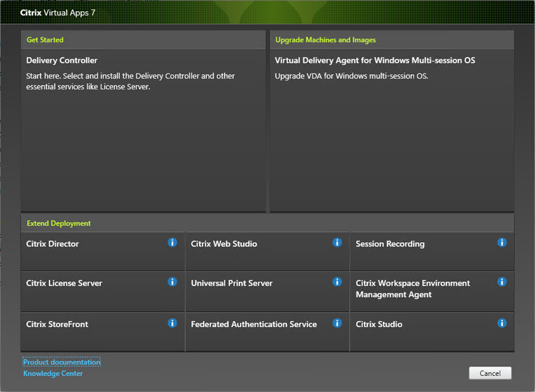Screen dimensions: 535x392
Task: Select Citrix Workspace Environment Management Agent
Action: click(x=432, y=292)
